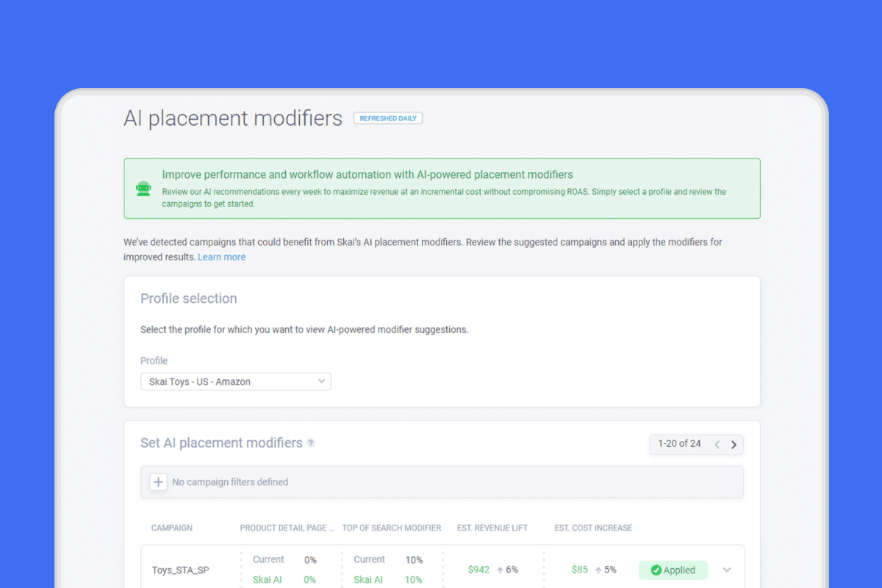Toggle the Applied status for Toys_STA_SP
This screenshot has height=588, width=882.
click(x=673, y=570)
